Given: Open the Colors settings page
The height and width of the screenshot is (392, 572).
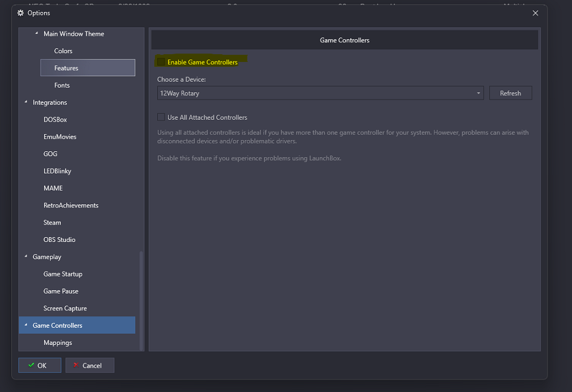Looking at the screenshot, I should (x=63, y=51).
